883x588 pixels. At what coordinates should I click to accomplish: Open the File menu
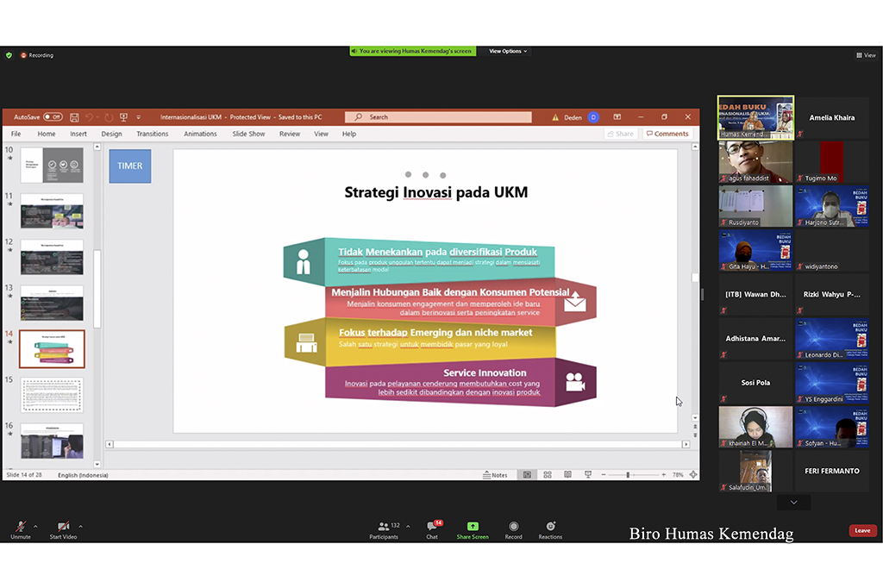(16, 134)
